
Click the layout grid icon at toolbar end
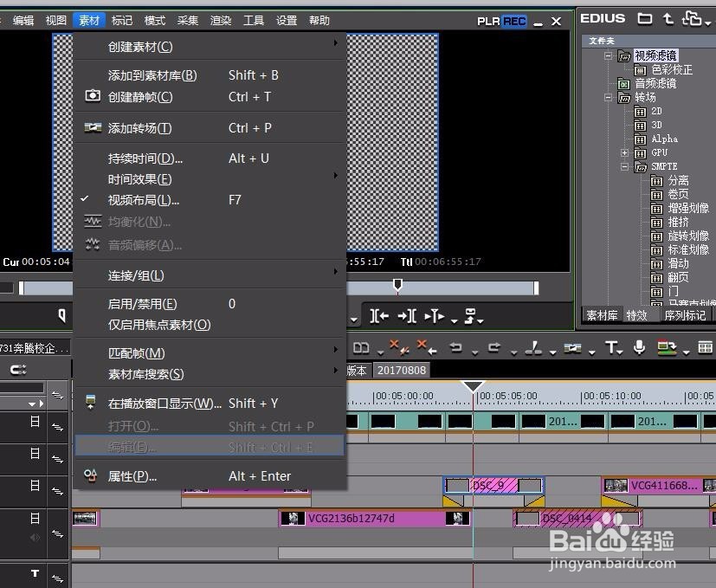pos(705,347)
